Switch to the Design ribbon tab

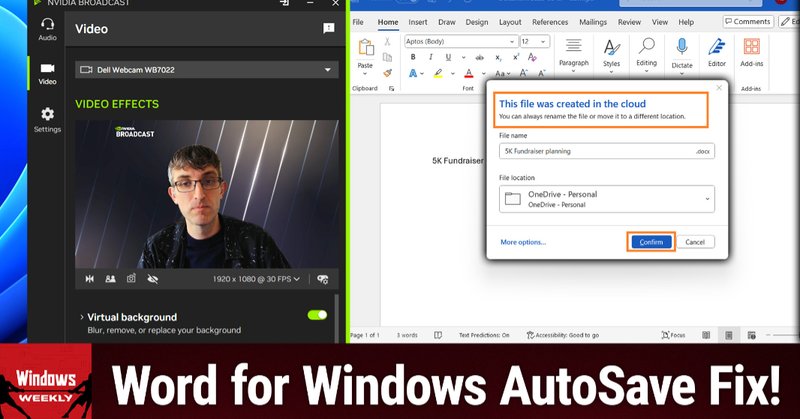pyautogui.click(x=477, y=22)
